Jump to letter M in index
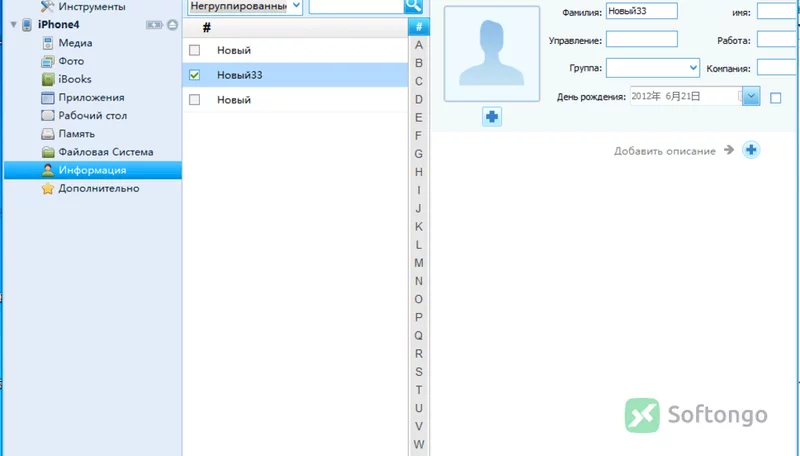This screenshot has height=456, width=800. pyautogui.click(x=419, y=263)
